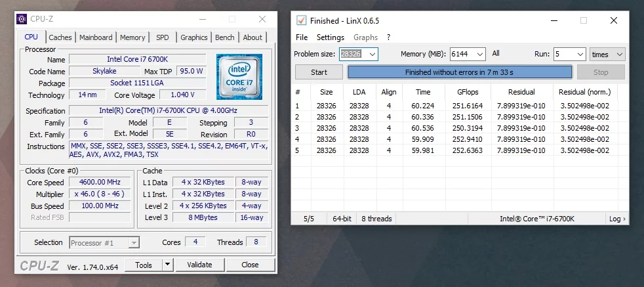The image size is (644, 287).
Task: Switch to the Caches tab
Action: pyautogui.click(x=60, y=37)
